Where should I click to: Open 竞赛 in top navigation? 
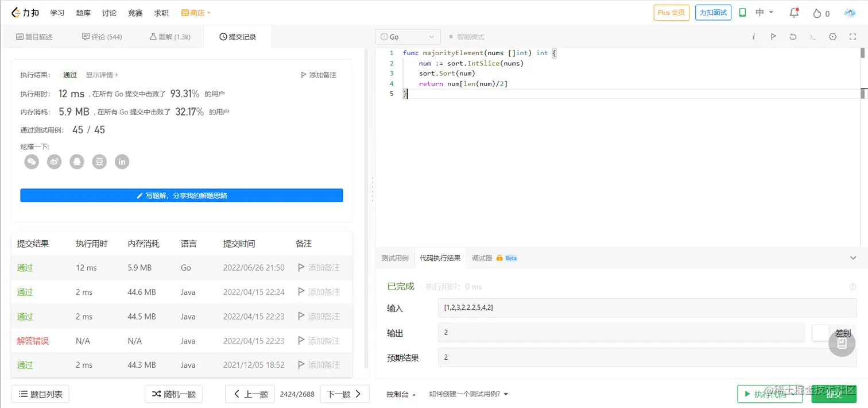point(135,13)
